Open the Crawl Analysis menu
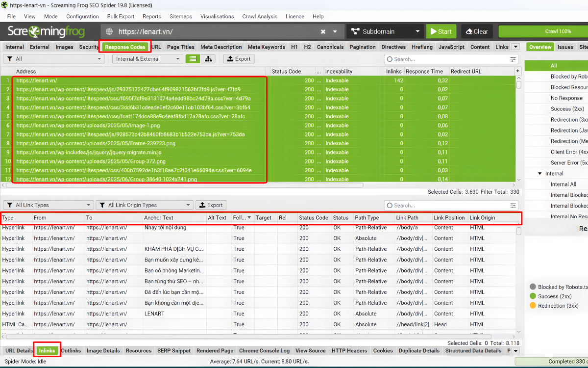This screenshot has width=588, height=368. 260,16
